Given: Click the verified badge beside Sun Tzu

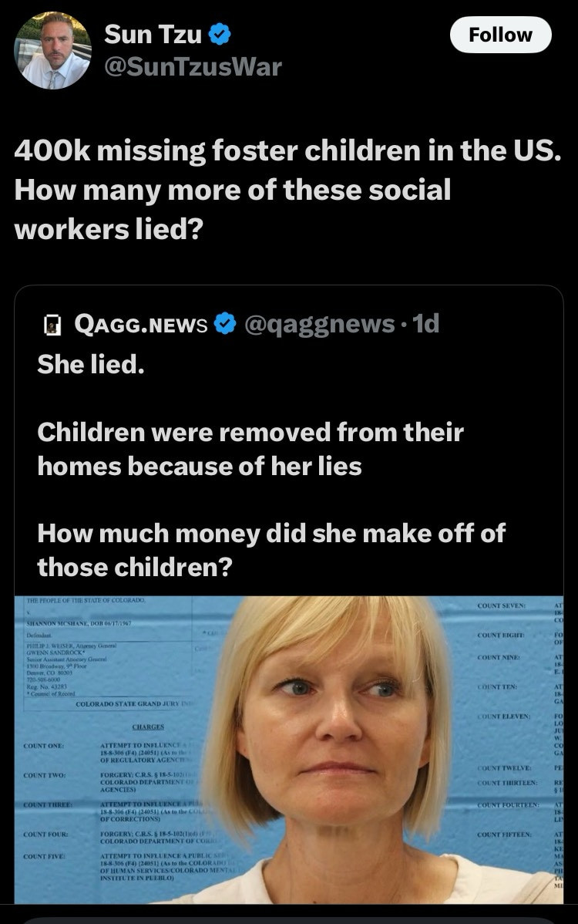Looking at the screenshot, I should click(x=218, y=34).
